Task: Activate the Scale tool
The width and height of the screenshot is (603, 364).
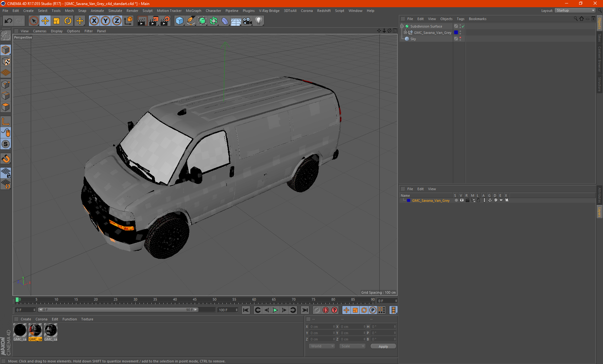Action: [x=57, y=21]
